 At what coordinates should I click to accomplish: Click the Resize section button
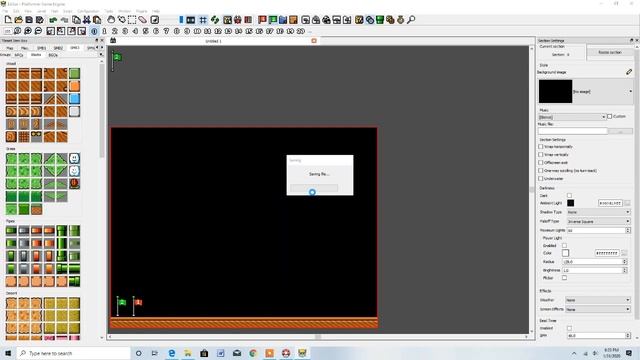610,53
